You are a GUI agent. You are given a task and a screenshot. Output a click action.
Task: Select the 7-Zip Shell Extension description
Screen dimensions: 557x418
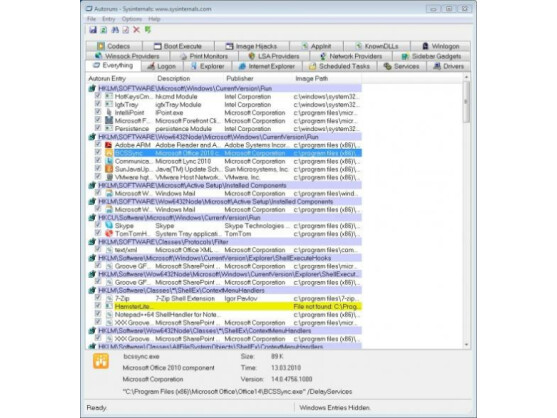tap(185, 298)
